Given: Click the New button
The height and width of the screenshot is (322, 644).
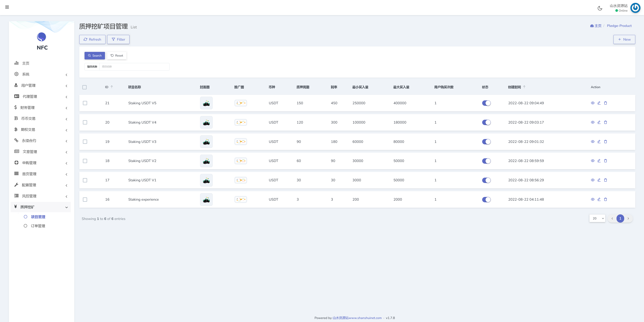Looking at the screenshot, I should [624, 39].
